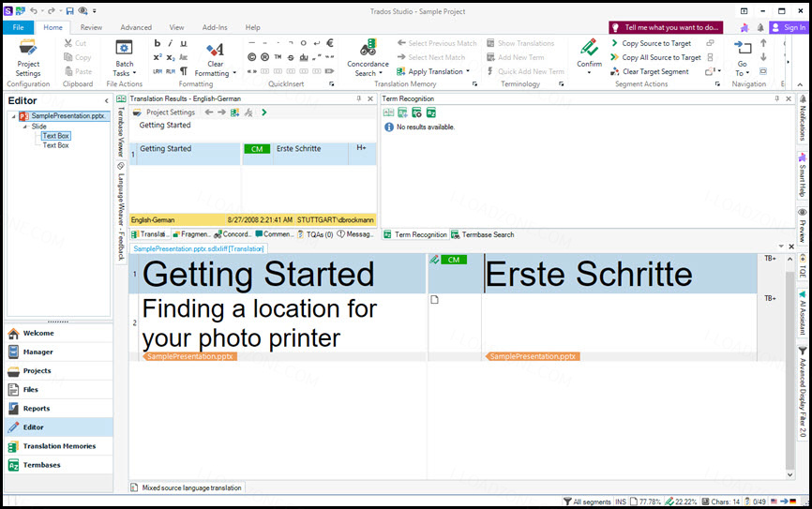Viewport: 812px width, 509px height.
Task: Click Clear Target Segment
Action: point(650,71)
